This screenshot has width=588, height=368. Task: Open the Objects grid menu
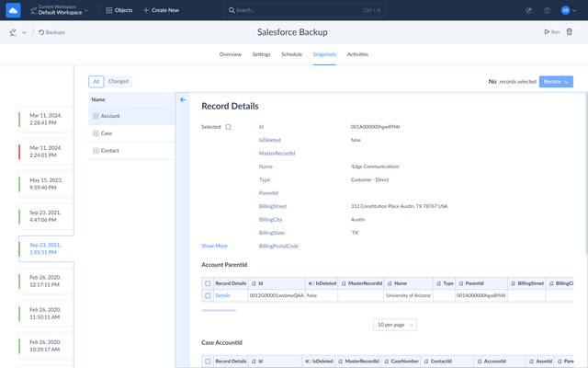coord(109,10)
